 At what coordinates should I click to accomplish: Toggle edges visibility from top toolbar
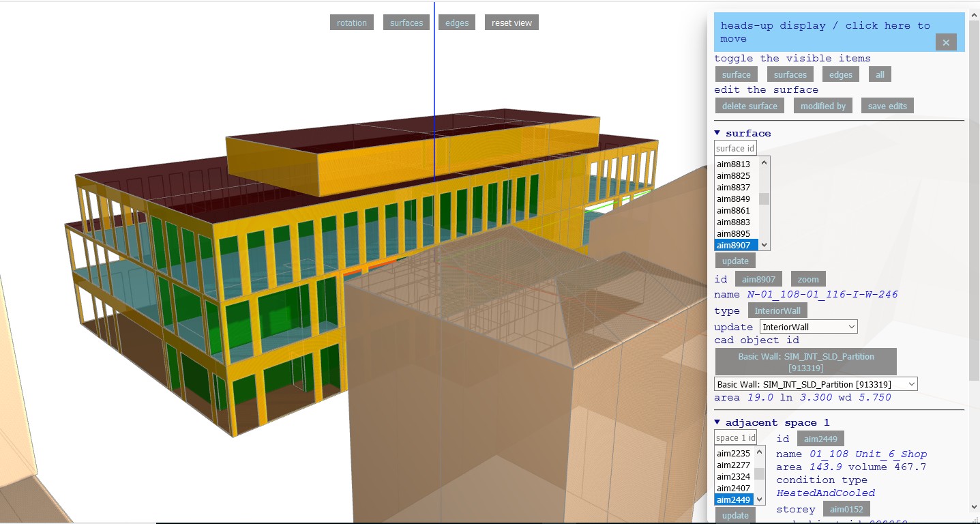(456, 23)
